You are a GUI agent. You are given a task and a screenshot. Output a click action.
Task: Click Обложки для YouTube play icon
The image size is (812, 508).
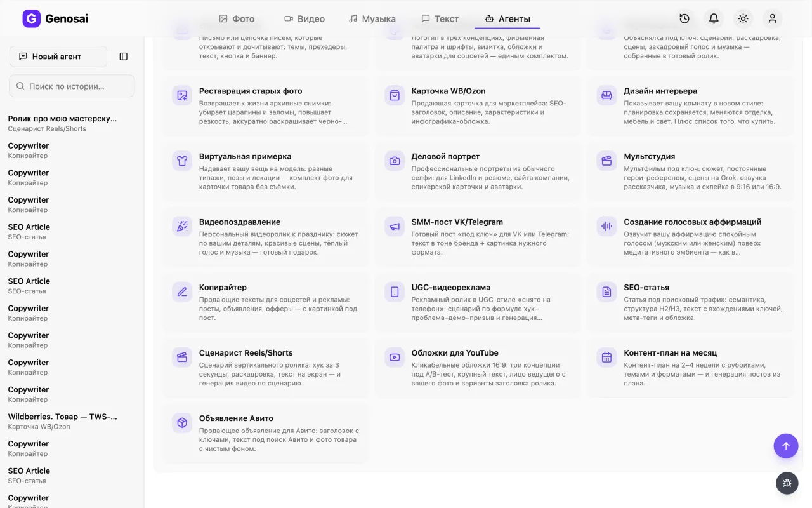395,358
